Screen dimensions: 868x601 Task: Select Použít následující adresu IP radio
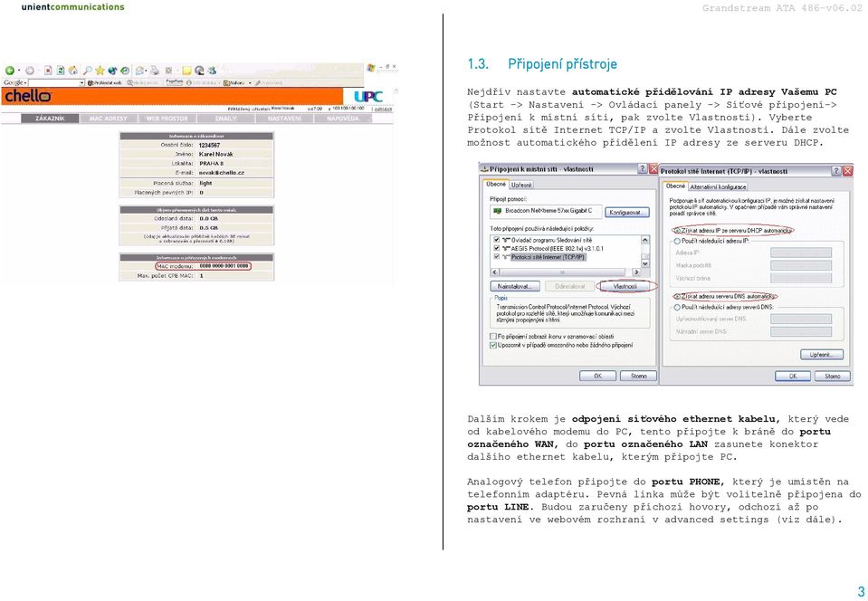tap(677, 242)
